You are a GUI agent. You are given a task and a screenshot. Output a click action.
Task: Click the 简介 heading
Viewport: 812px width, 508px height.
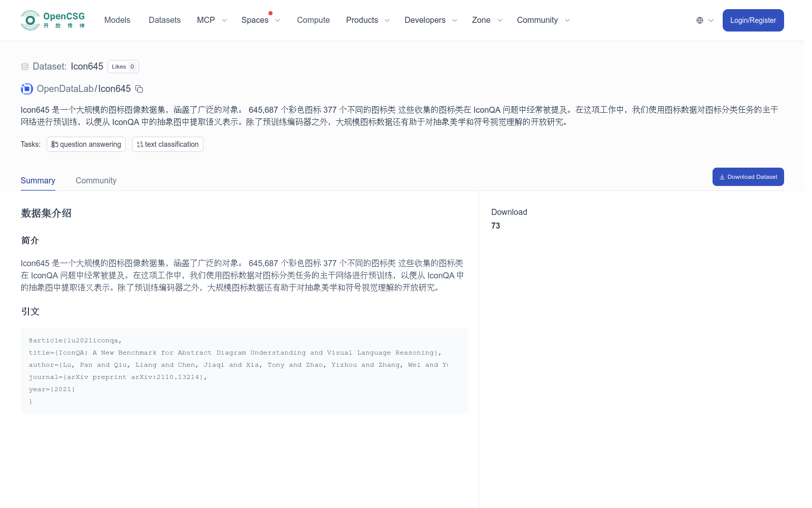[30, 241]
